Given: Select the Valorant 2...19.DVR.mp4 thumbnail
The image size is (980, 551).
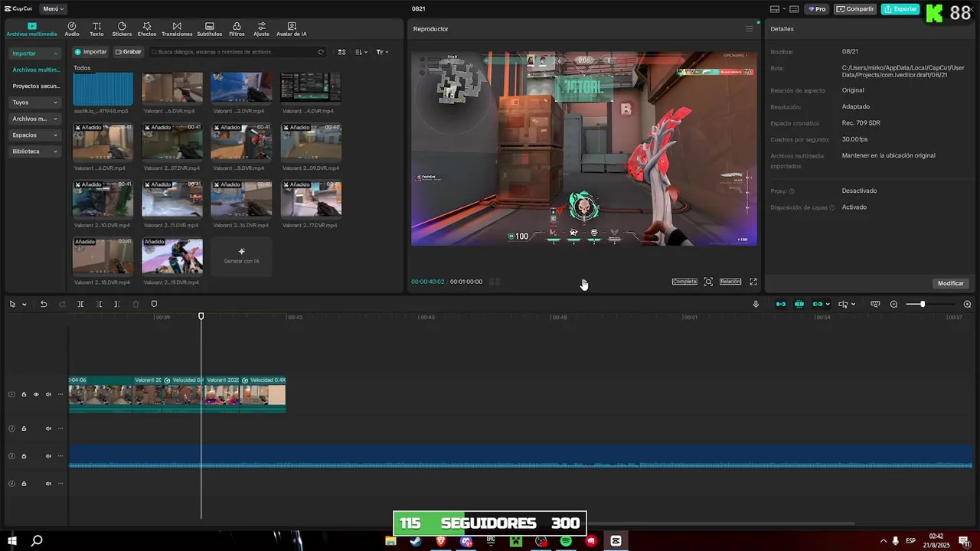Looking at the screenshot, I should pos(172,256).
